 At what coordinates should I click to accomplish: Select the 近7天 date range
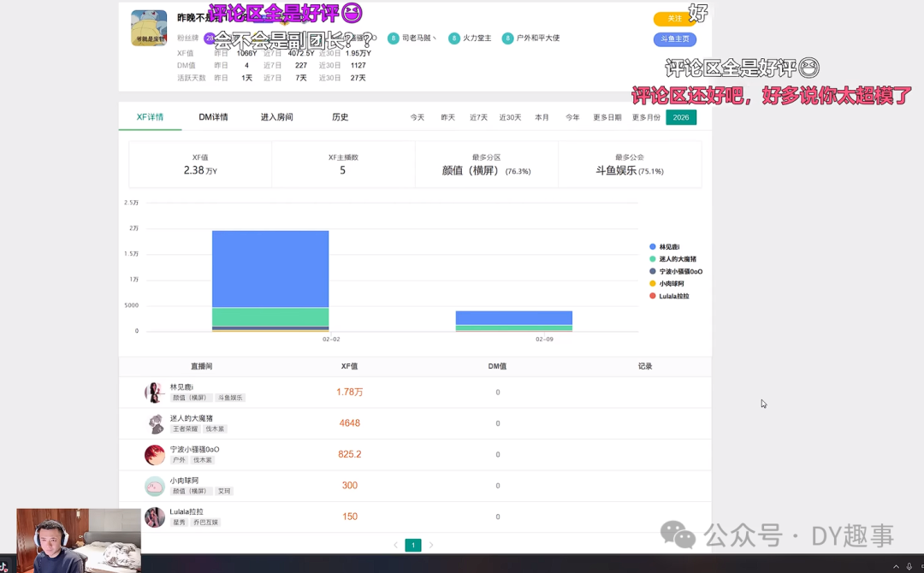tap(478, 118)
